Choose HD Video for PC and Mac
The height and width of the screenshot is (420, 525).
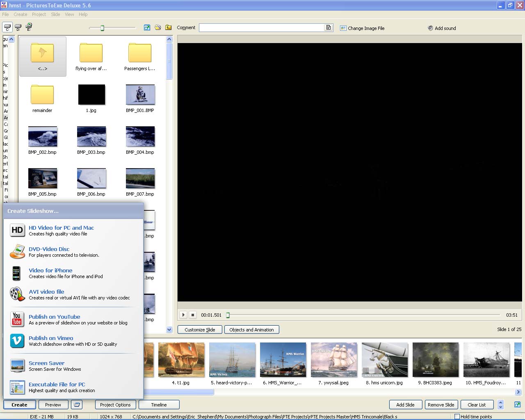click(x=61, y=228)
